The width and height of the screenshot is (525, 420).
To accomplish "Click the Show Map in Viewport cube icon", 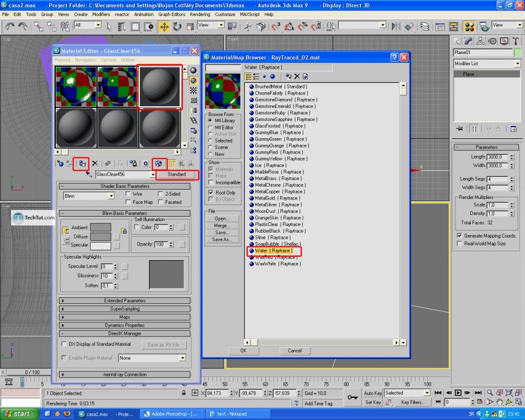I will [x=159, y=164].
